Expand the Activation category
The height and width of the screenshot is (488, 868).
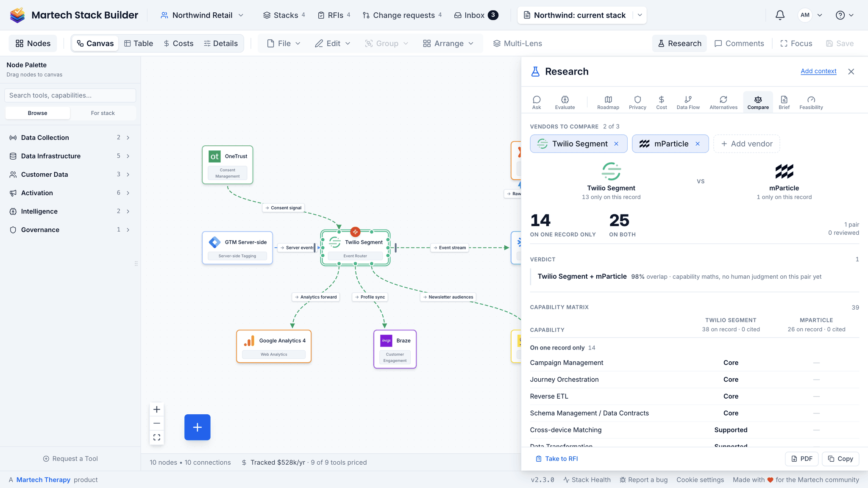click(70, 193)
